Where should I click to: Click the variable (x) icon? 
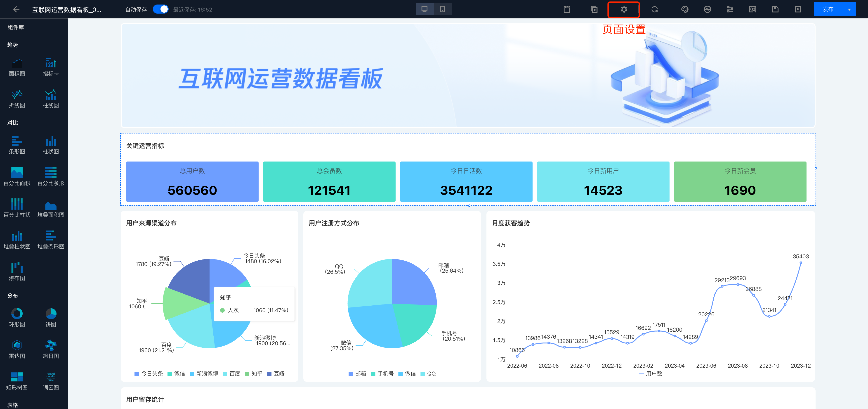(752, 10)
